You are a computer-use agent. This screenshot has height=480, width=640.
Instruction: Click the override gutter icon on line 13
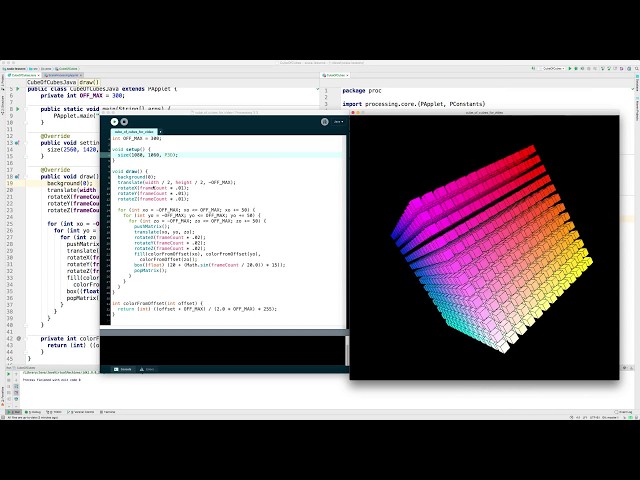point(17,143)
